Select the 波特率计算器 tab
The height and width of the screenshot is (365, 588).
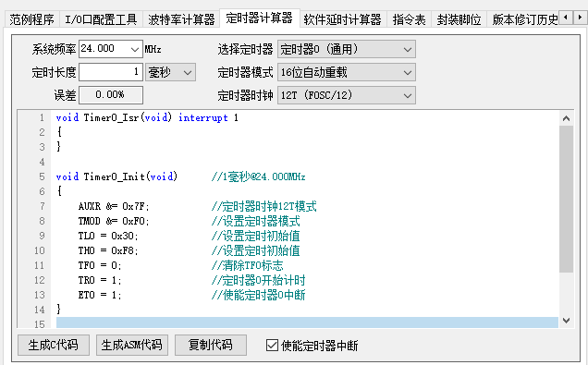(181, 19)
